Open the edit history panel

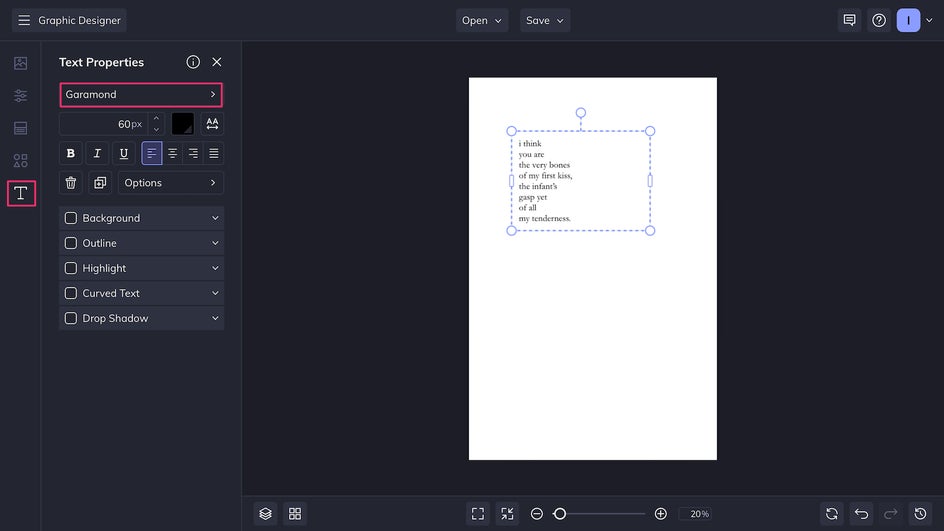coord(920,514)
